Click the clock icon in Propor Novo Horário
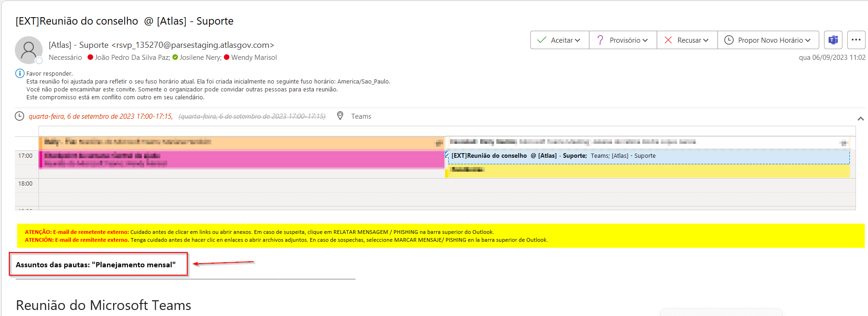Image resolution: width=868 pixels, height=316 pixels. tap(729, 40)
